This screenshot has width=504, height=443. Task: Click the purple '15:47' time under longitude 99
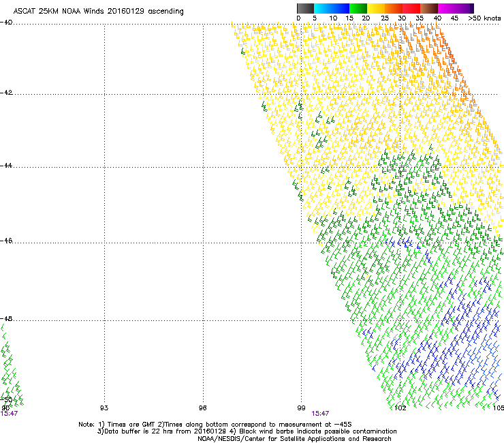click(320, 414)
